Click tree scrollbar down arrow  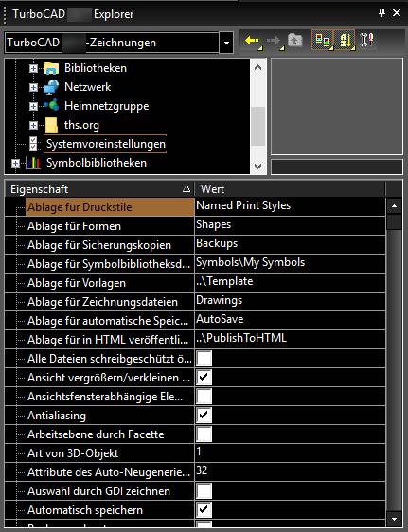coord(257,167)
